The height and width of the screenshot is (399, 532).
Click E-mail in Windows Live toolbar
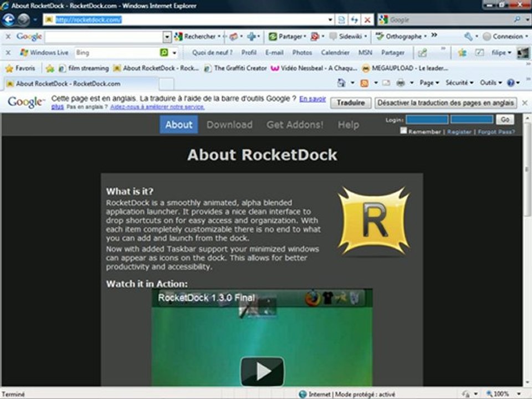pyautogui.click(x=274, y=53)
